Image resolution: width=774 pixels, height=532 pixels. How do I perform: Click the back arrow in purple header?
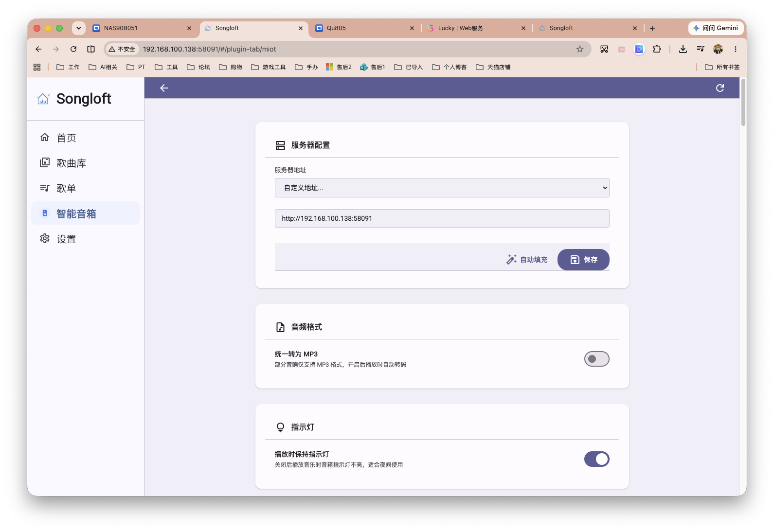[164, 88]
